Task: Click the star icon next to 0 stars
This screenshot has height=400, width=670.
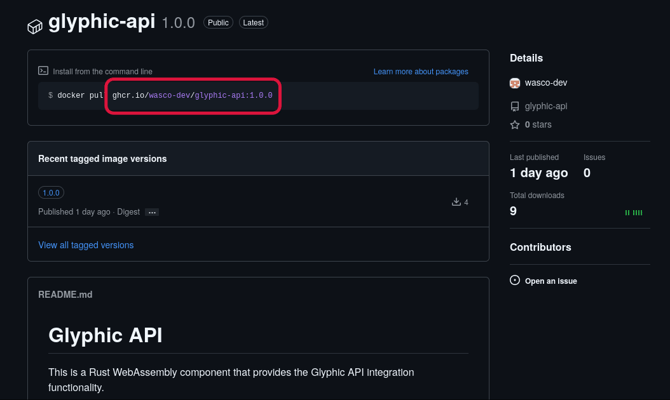Action: [515, 125]
